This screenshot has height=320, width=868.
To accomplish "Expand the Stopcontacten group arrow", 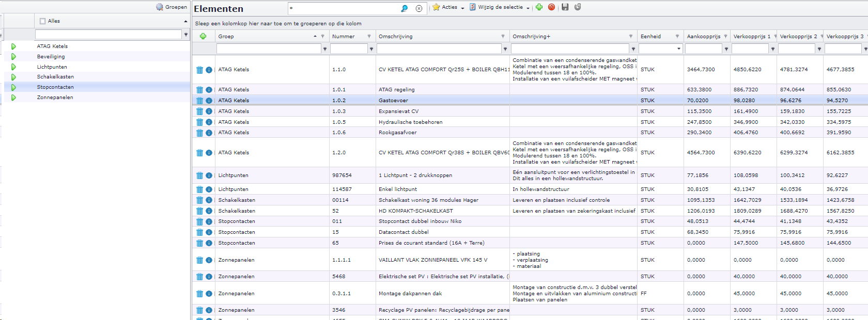I will point(13,87).
